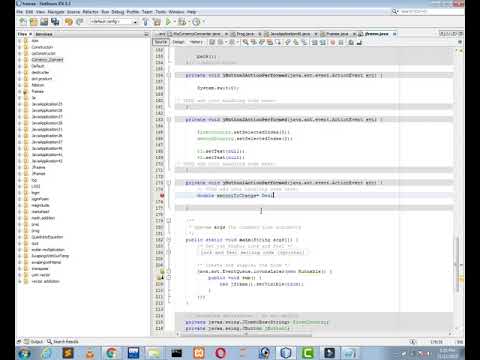Switch to the Files tab
The height and width of the screenshot is (360, 480).
click(x=22, y=34)
